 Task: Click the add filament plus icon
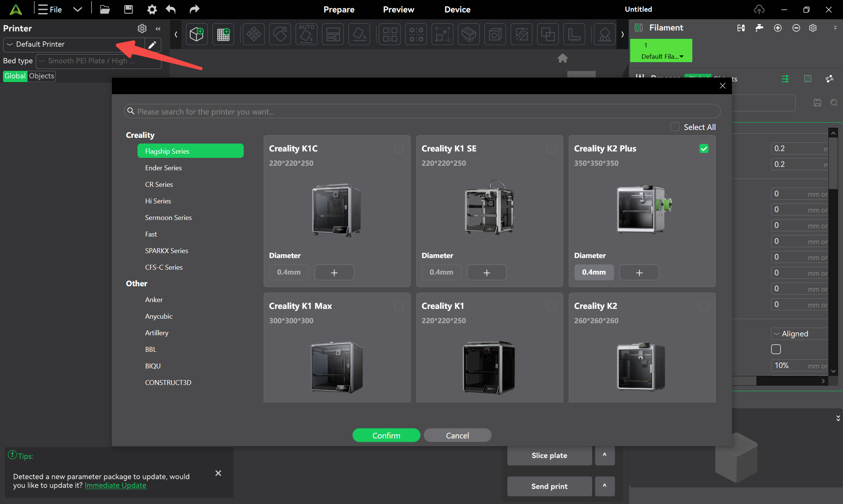click(x=778, y=28)
